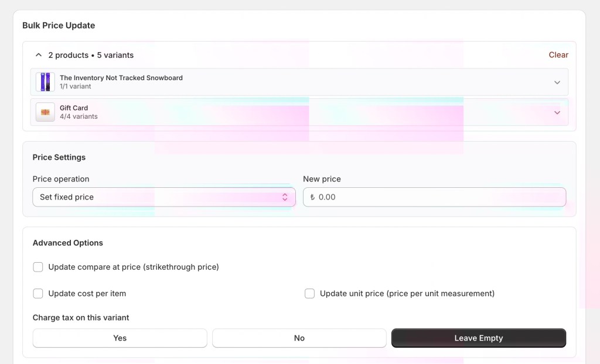Click Clear to remove selected products

[x=558, y=55]
